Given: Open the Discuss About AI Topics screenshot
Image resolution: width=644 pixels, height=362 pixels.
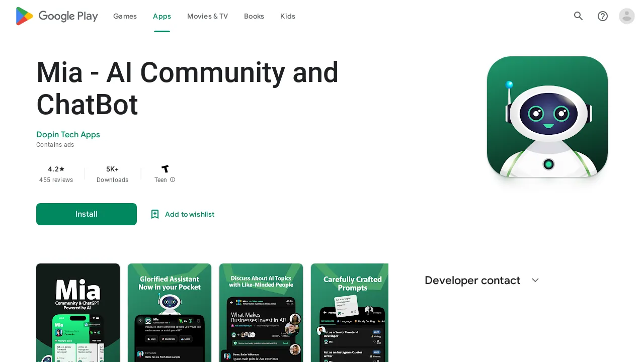Looking at the screenshot, I should click(261, 313).
